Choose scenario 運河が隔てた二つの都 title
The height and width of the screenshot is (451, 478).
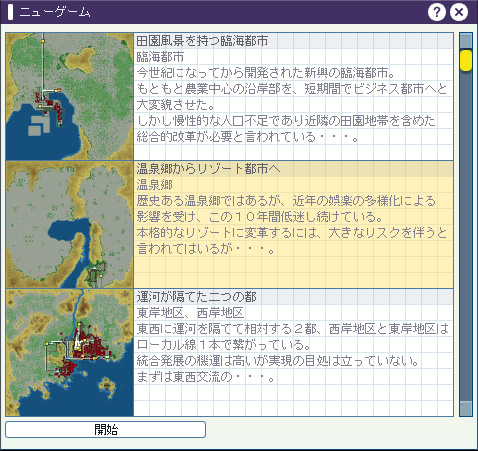click(196, 297)
